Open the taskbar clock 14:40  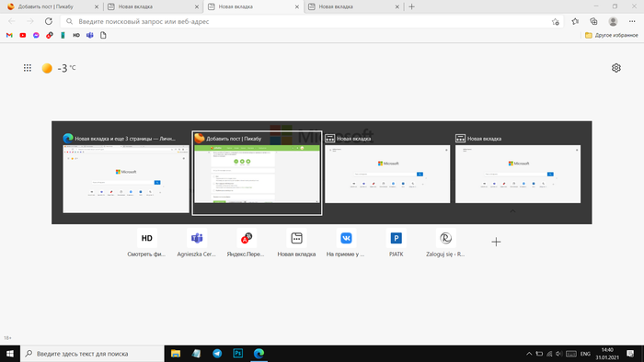coord(607,354)
